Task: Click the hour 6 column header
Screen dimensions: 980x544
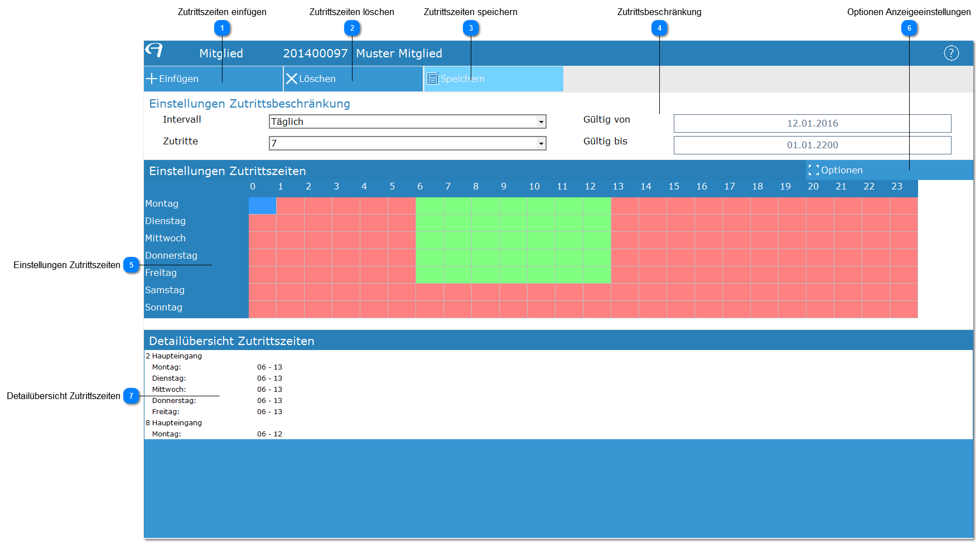Action: click(420, 187)
